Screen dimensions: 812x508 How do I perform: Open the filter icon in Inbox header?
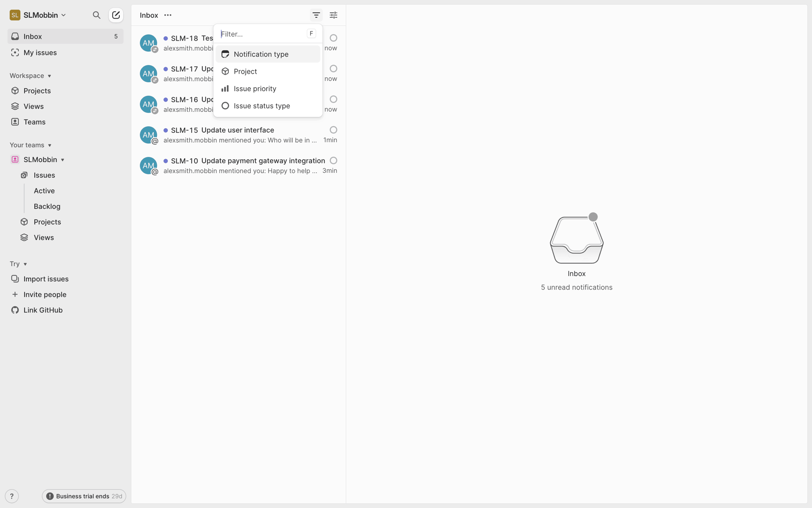pos(316,15)
